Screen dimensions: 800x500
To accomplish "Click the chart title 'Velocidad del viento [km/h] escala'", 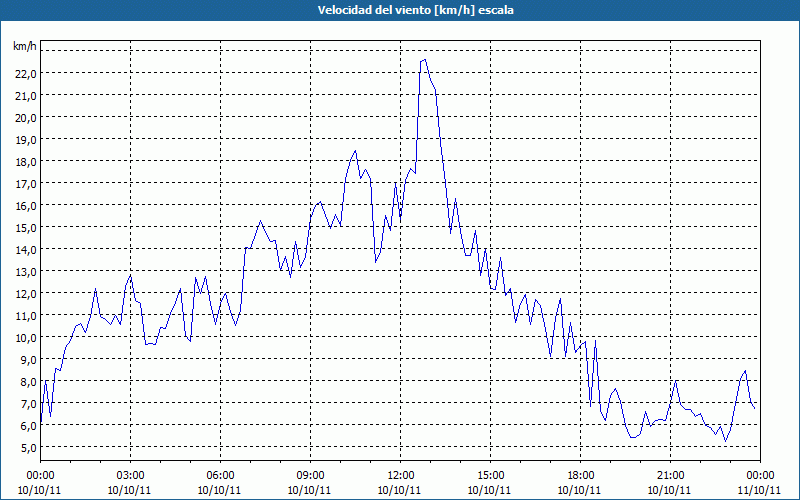I will pyautogui.click(x=416, y=10).
